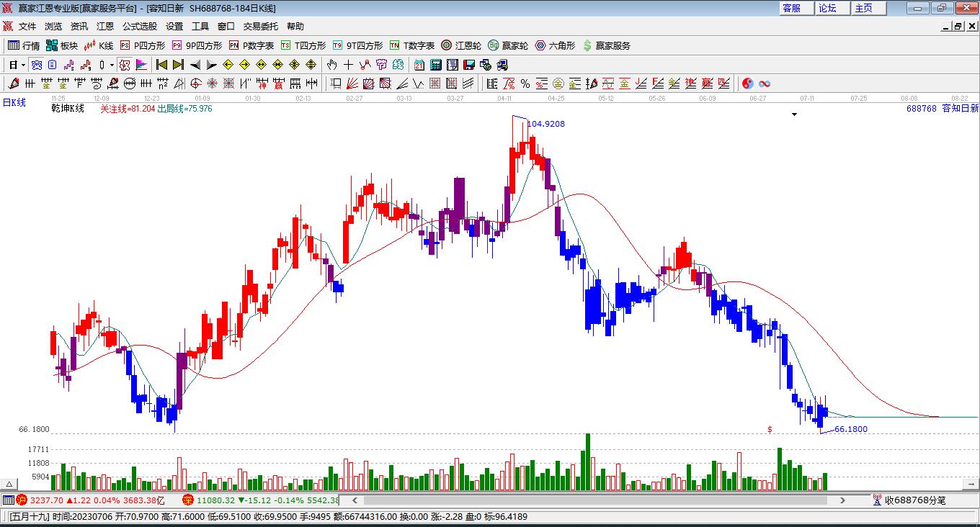Select the crosshair cursor tool
The width and height of the screenshot is (980, 527).
[x=348, y=65]
